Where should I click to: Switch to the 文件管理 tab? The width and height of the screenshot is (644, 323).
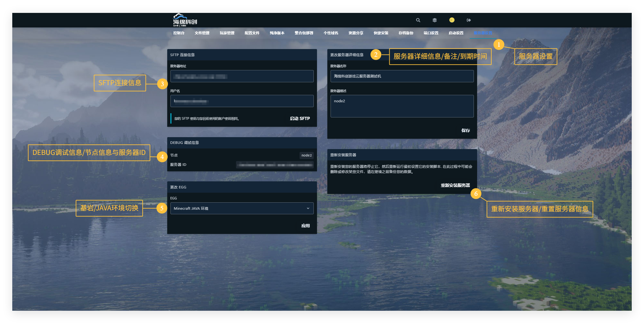pos(202,33)
